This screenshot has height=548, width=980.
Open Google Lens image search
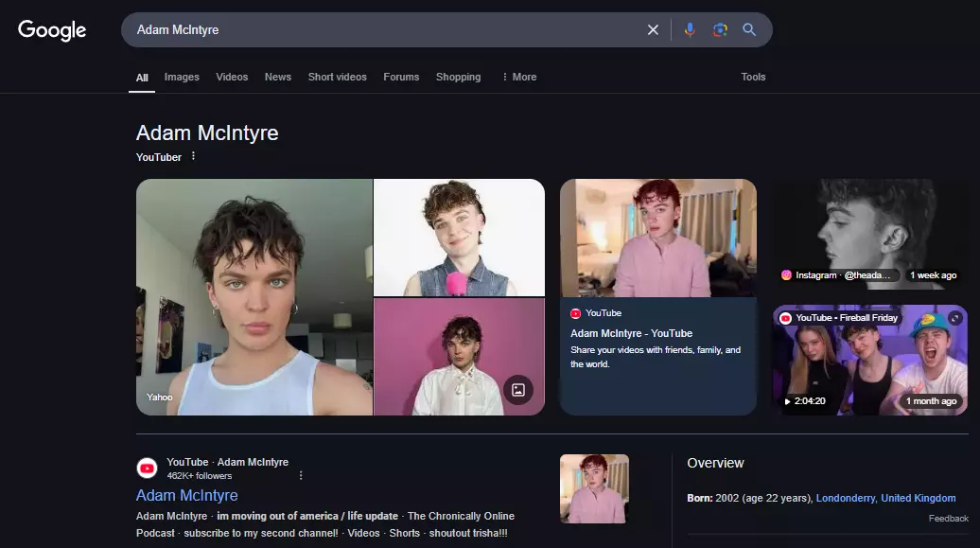tap(720, 30)
